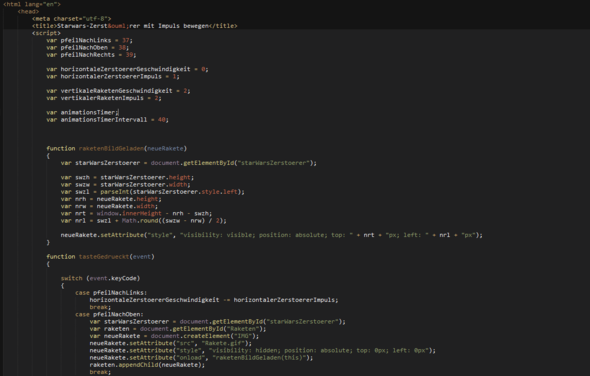The image size is (590, 376).
Task: Click the parameter 'neueRakete' in function header
Action: pos(165,149)
